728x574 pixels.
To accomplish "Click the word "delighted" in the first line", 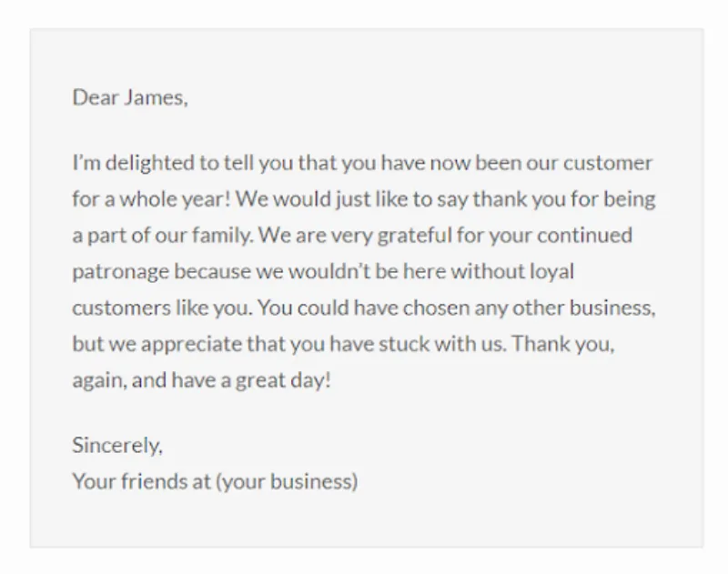I will pos(149,164).
